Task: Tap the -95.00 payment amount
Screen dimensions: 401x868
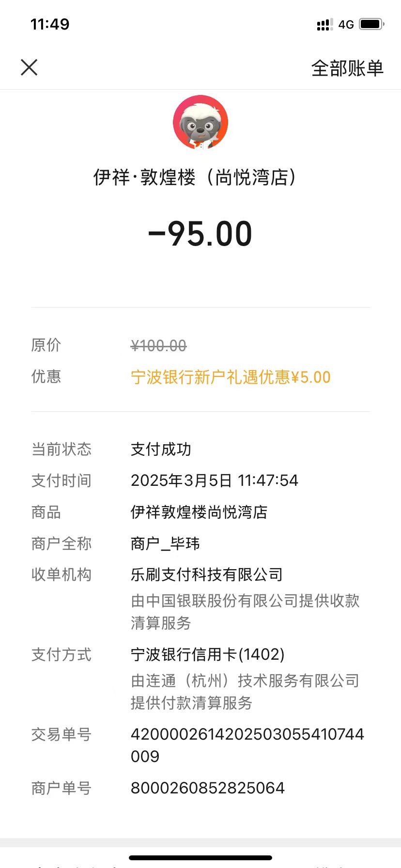Action: pyautogui.click(x=200, y=234)
